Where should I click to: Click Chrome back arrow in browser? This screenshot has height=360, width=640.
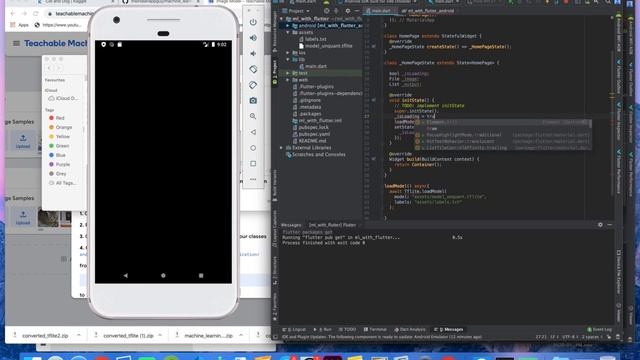[x=13, y=13]
